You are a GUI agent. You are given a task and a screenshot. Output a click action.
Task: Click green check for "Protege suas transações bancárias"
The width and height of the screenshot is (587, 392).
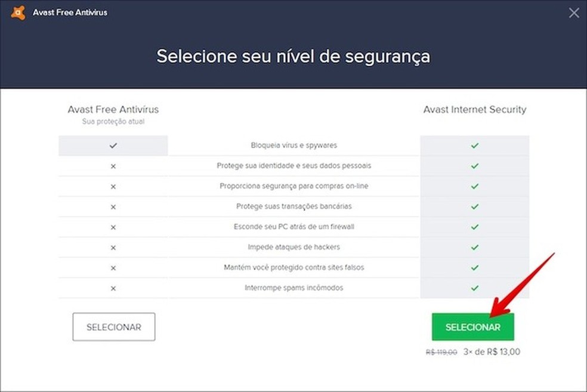[x=474, y=206]
